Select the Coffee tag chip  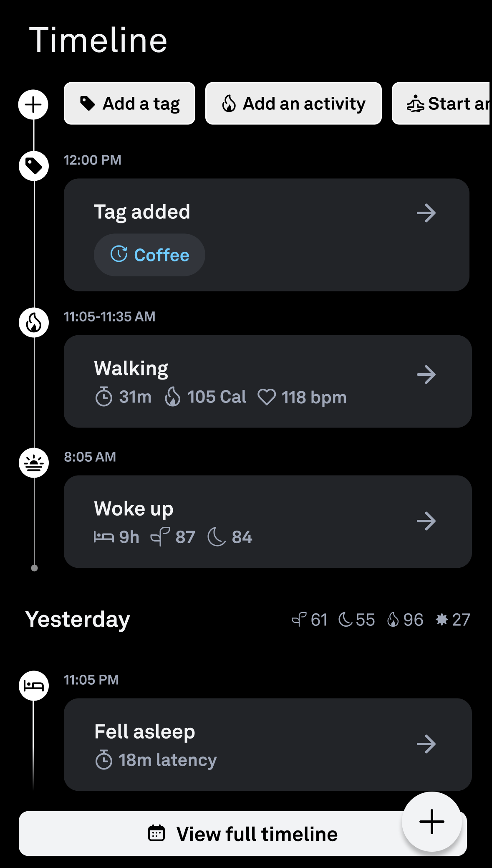(149, 255)
